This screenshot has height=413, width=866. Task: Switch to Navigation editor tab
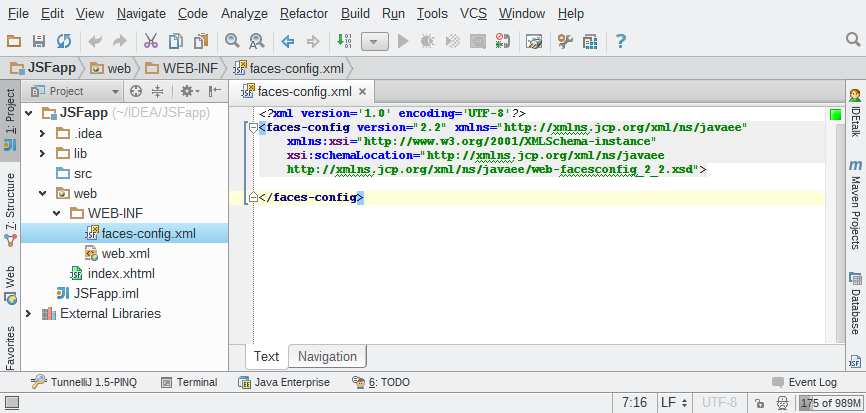coord(328,357)
